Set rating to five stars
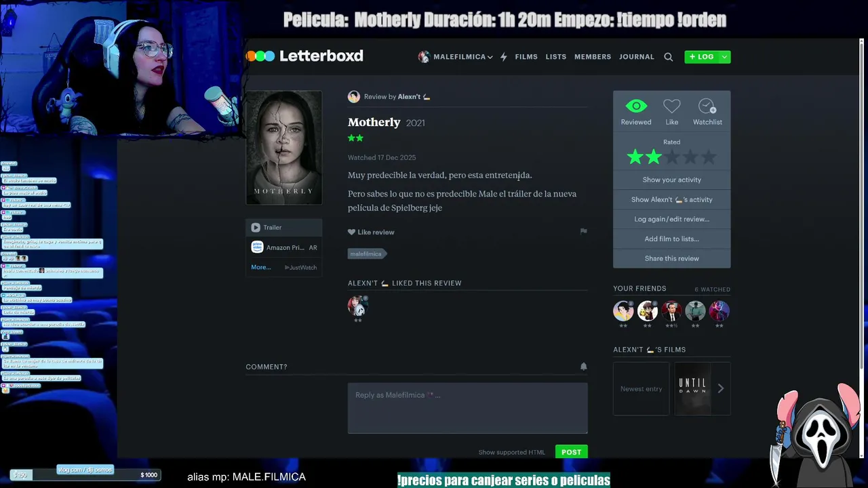The width and height of the screenshot is (868, 488). 708,157
